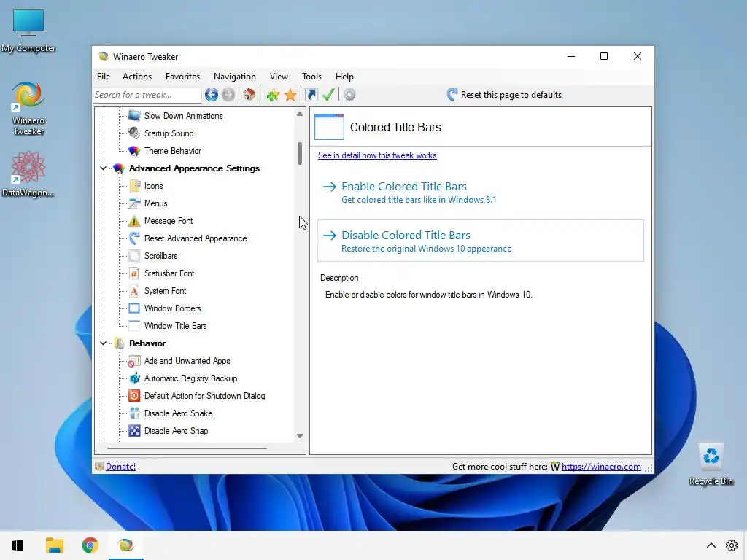Image resolution: width=747 pixels, height=560 pixels.
Task: Open the View menu
Action: (279, 77)
